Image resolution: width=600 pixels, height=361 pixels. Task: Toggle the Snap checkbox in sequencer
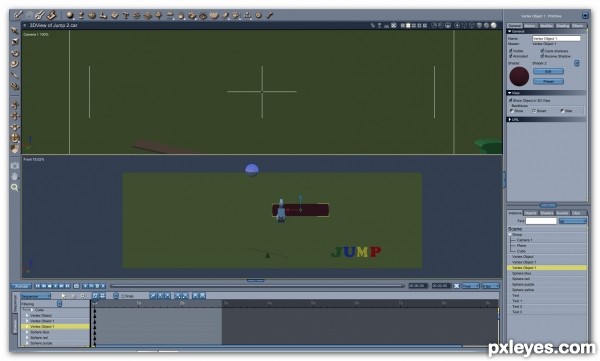point(122,296)
